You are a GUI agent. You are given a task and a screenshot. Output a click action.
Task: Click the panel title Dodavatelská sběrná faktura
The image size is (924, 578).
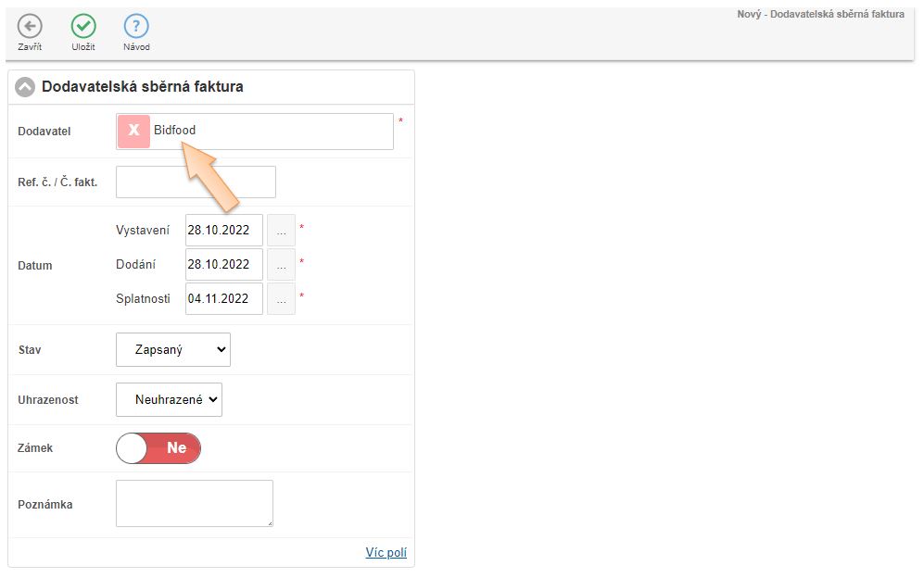coord(143,87)
